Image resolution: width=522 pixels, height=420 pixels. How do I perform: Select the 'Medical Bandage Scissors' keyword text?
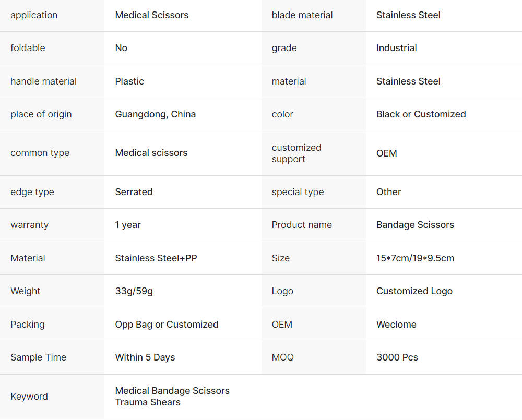coord(172,391)
